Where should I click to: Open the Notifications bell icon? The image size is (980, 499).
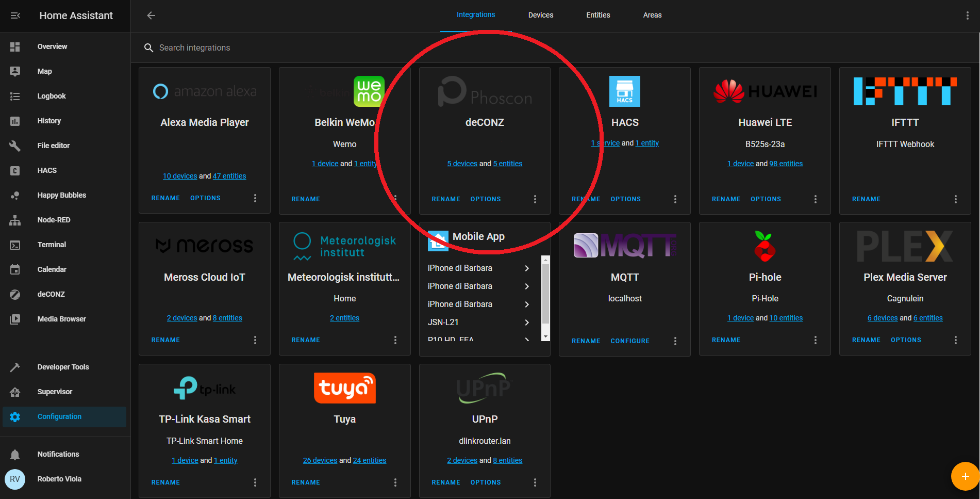(15, 454)
